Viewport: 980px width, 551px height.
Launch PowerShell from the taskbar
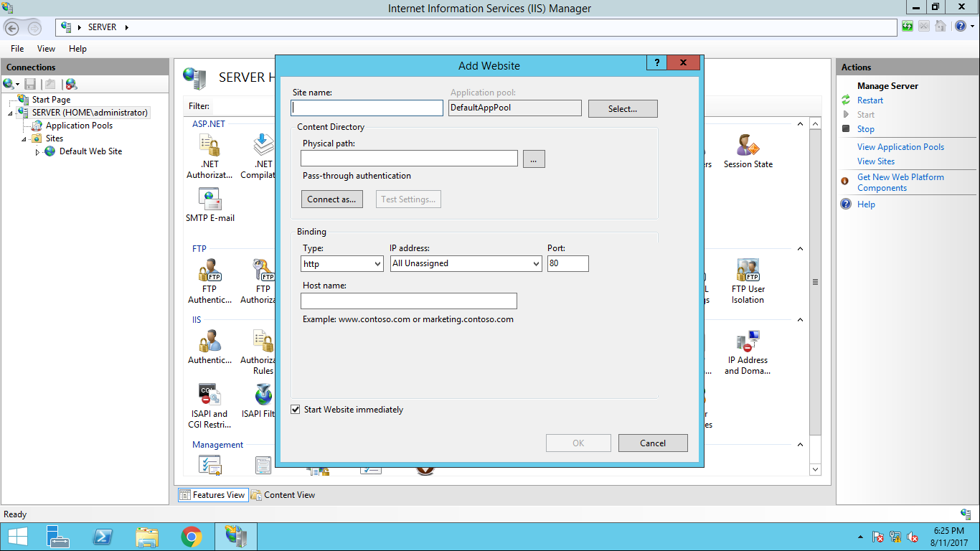pos(103,537)
